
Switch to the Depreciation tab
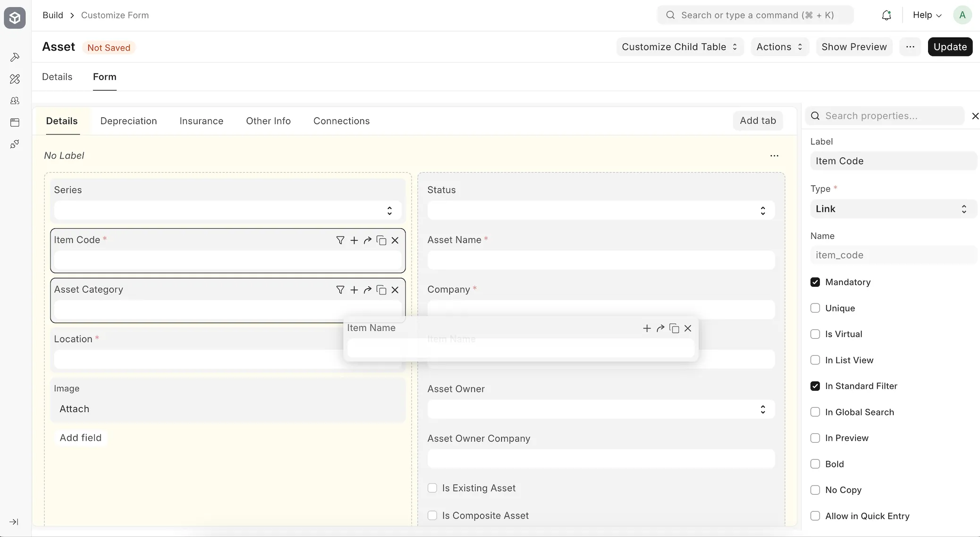pyautogui.click(x=128, y=121)
